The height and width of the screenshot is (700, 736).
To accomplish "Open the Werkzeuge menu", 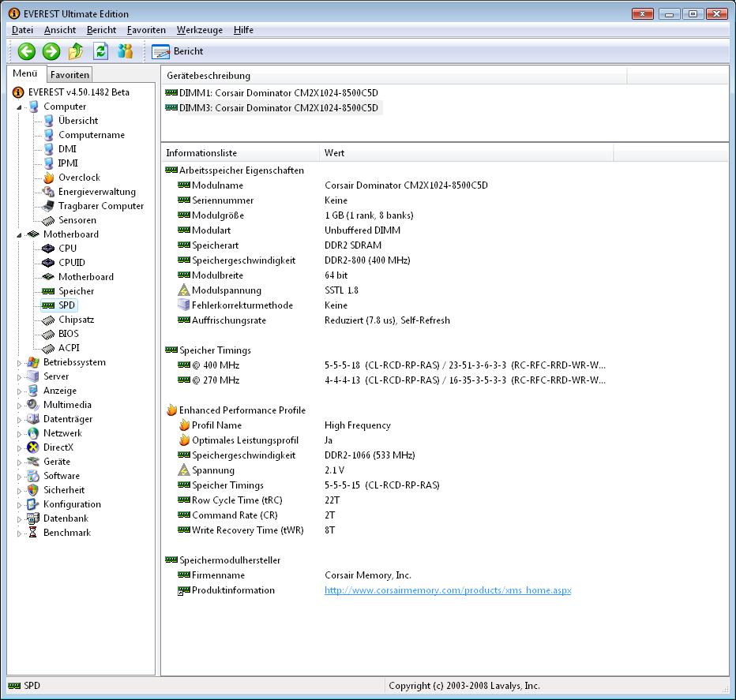I will (200, 30).
